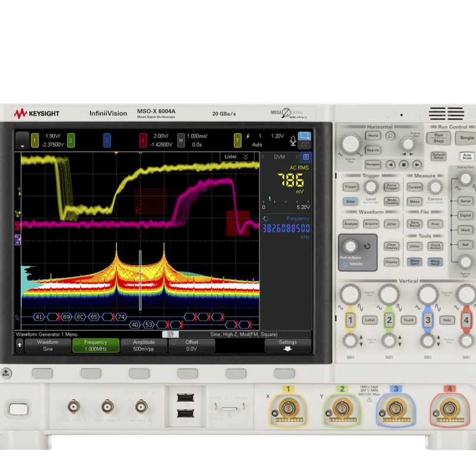The height and width of the screenshot is (476, 476).
Task: Toggle acquisition with the Run Stop key
Action: [x=439, y=138]
